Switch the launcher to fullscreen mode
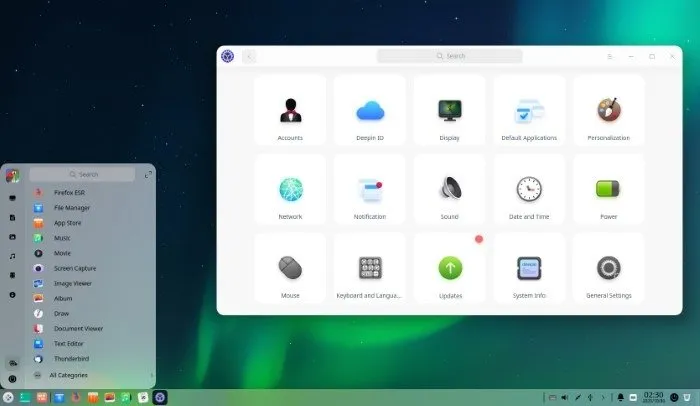 (x=148, y=175)
